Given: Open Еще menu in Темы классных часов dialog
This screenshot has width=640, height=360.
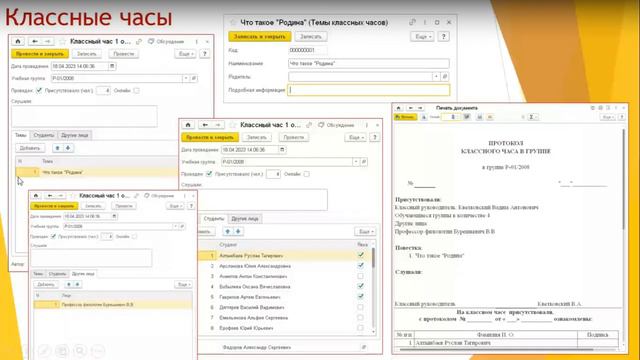Looking at the screenshot, I should [422, 37].
